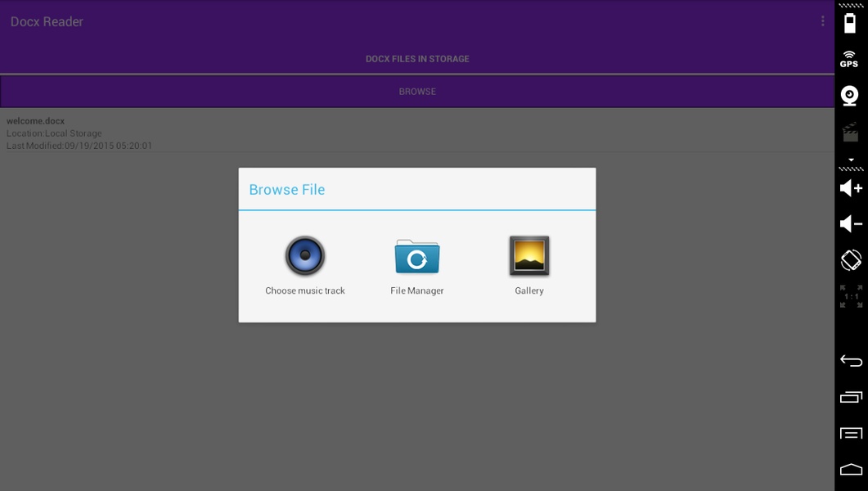
Task: Increase volume with the speaker plus icon
Action: (x=851, y=188)
